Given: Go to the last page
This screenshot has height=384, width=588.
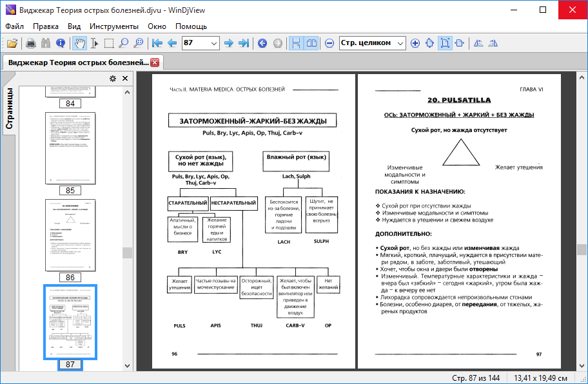Looking at the screenshot, I should [244, 43].
